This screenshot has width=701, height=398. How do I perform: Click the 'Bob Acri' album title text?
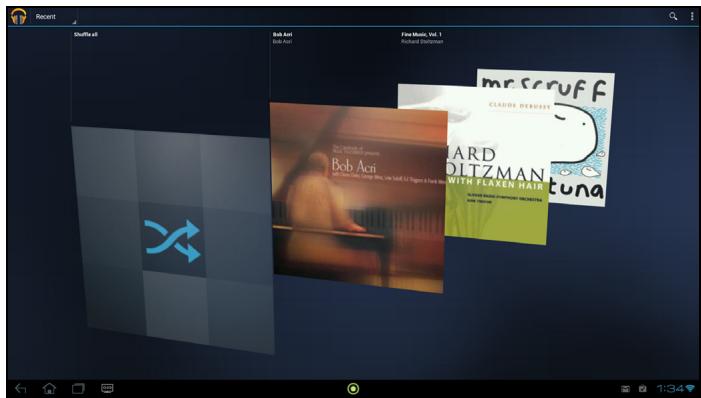click(x=283, y=34)
